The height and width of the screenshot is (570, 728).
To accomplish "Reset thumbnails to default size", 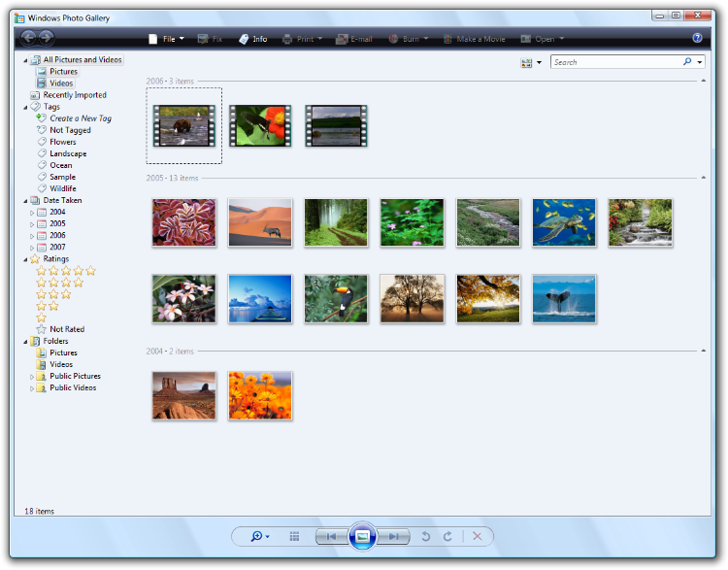I will pos(294,536).
